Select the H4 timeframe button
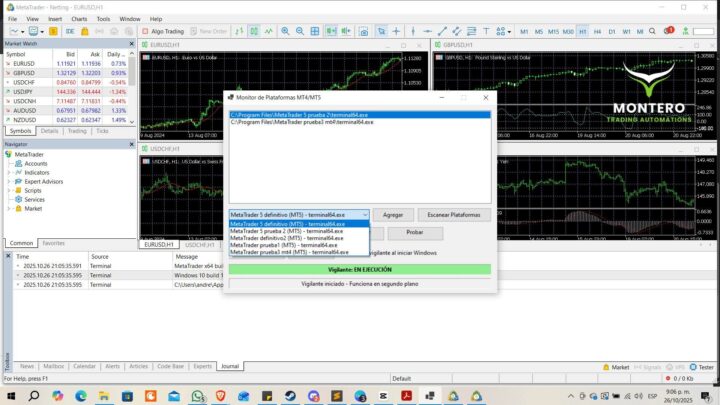Viewport: 720px width, 405px height. 597,31
